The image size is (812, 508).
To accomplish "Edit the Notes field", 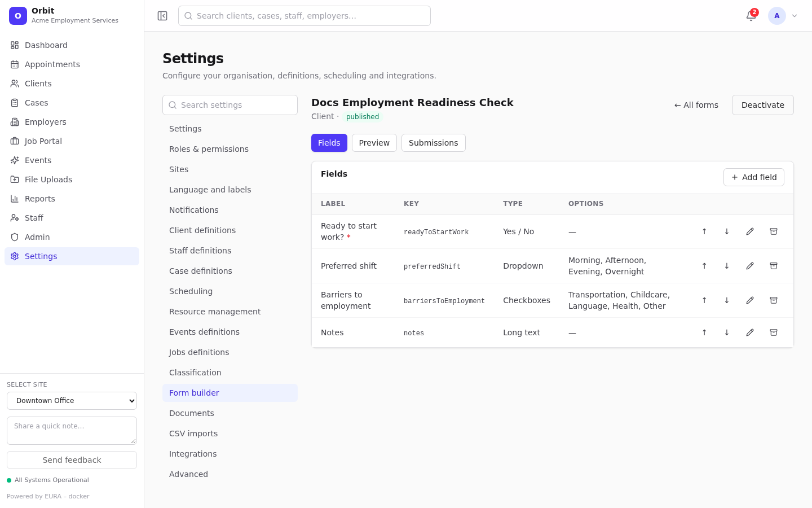I will [x=750, y=332].
